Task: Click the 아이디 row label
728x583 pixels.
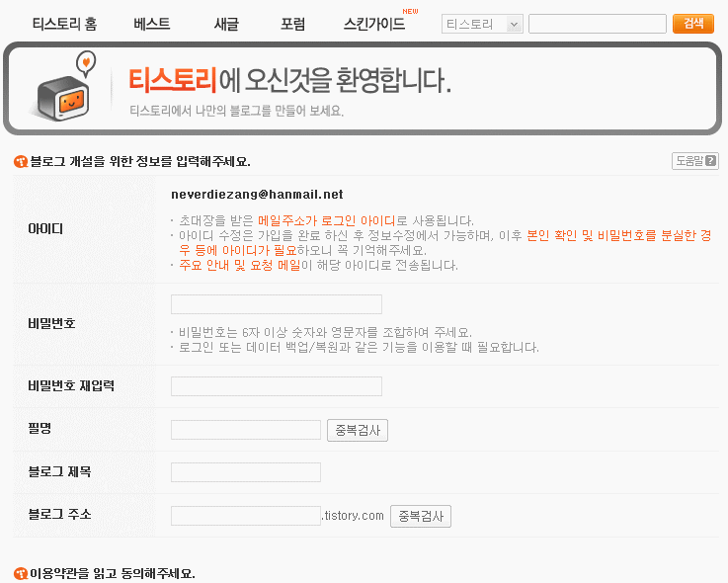Action: click(45, 228)
